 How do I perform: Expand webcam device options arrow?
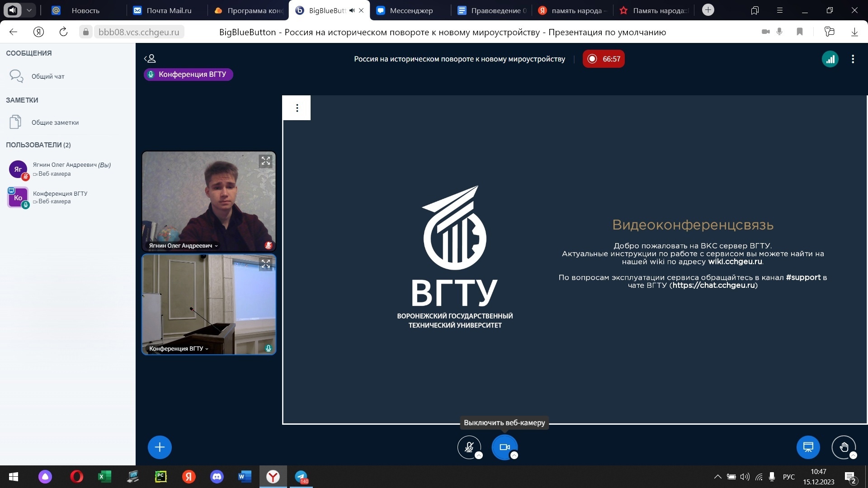[514, 455]
